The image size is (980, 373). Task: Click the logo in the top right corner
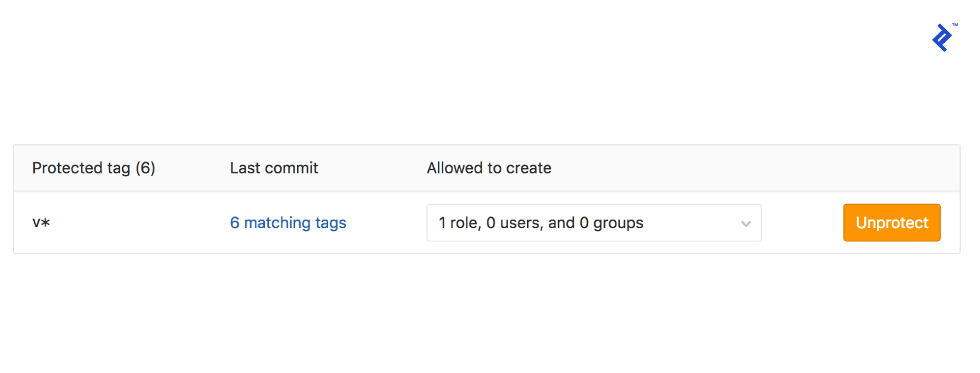[942, 37]
